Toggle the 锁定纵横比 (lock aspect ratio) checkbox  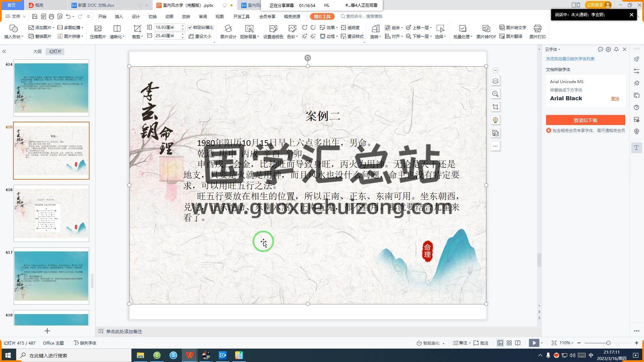tap(190, 27)
